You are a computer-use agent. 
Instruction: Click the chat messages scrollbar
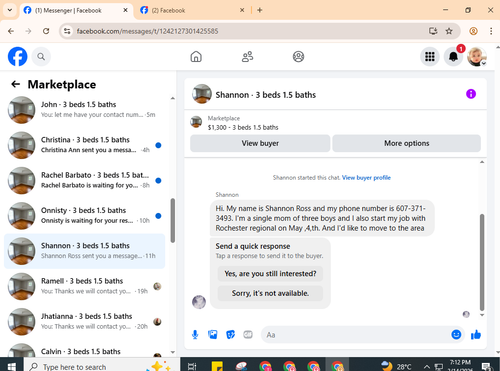point(482,262)
